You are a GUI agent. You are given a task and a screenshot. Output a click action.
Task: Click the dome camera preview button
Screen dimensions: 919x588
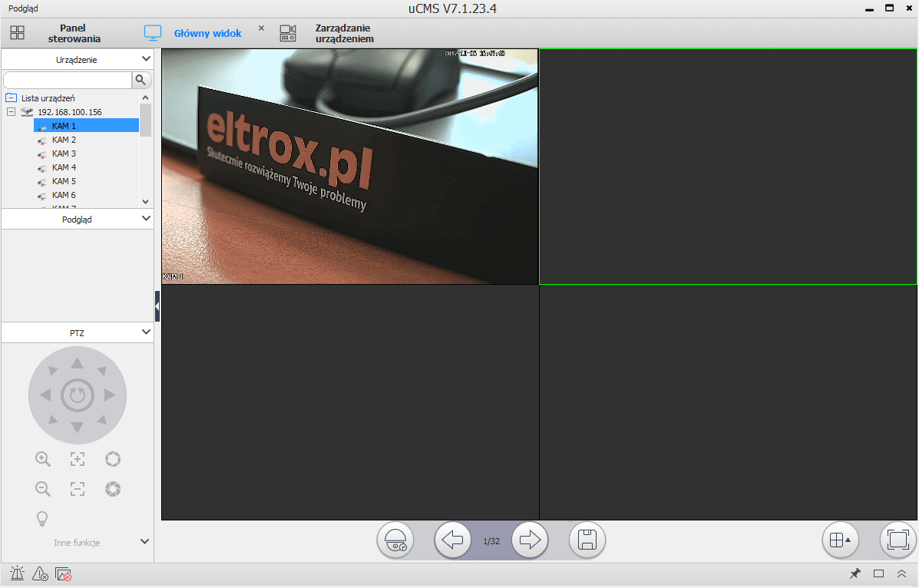395,540
